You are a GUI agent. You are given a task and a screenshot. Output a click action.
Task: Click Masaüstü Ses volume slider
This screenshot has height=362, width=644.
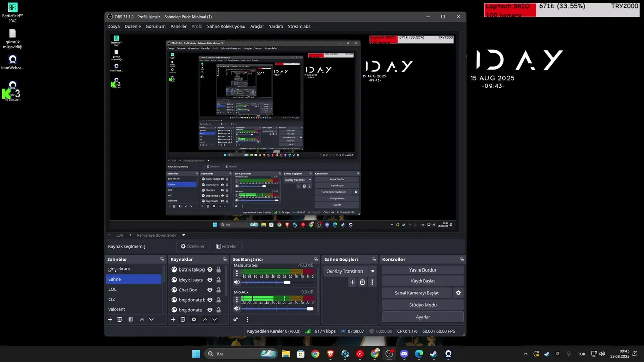[278, 282]
